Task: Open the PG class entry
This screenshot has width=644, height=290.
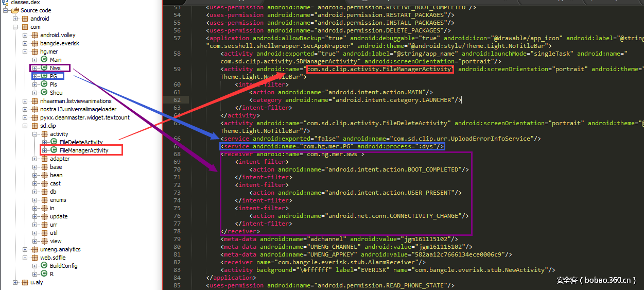Action: 54,76
